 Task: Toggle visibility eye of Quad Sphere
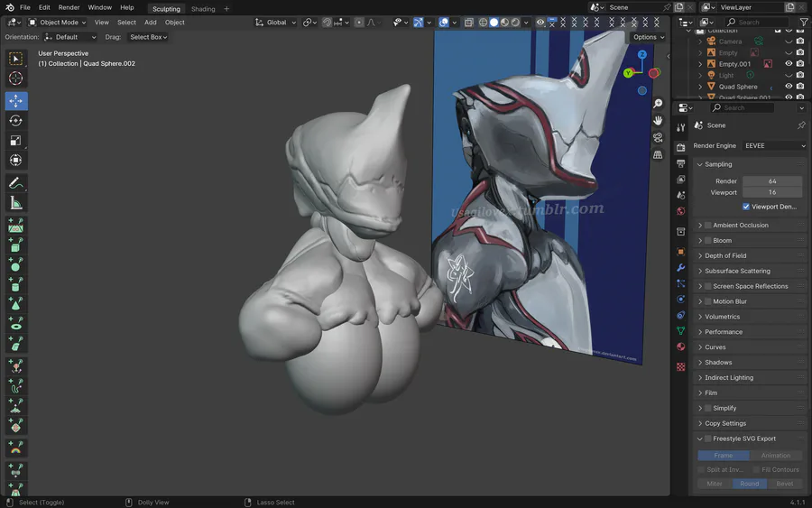tap(789, 87)
